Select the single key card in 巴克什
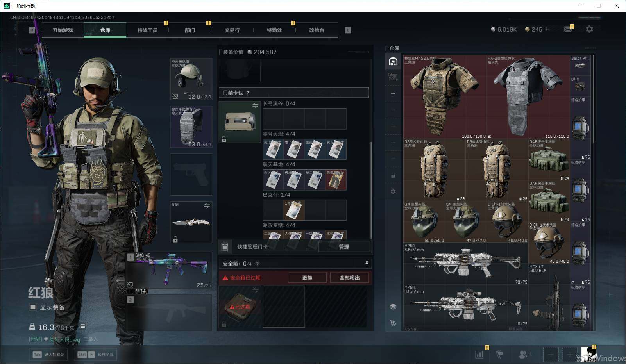The width and height of the screenshot is (626, 364). [294, 210]
